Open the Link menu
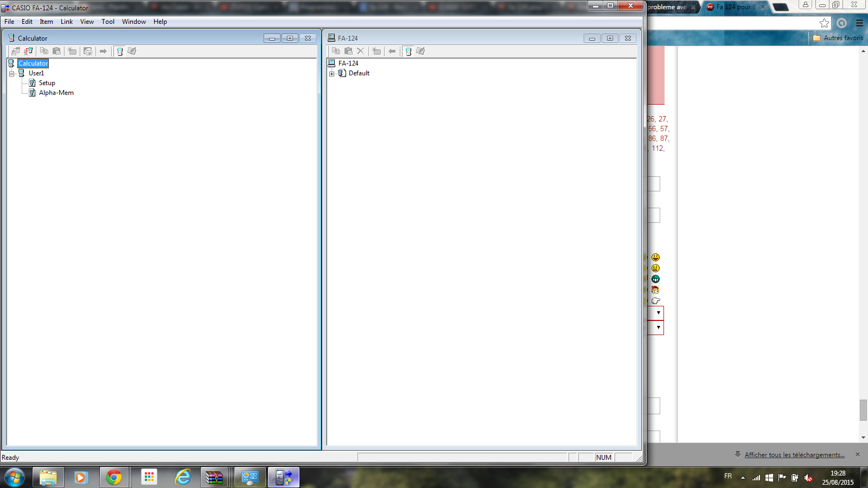The image size is (868, 488). [67, 22]
